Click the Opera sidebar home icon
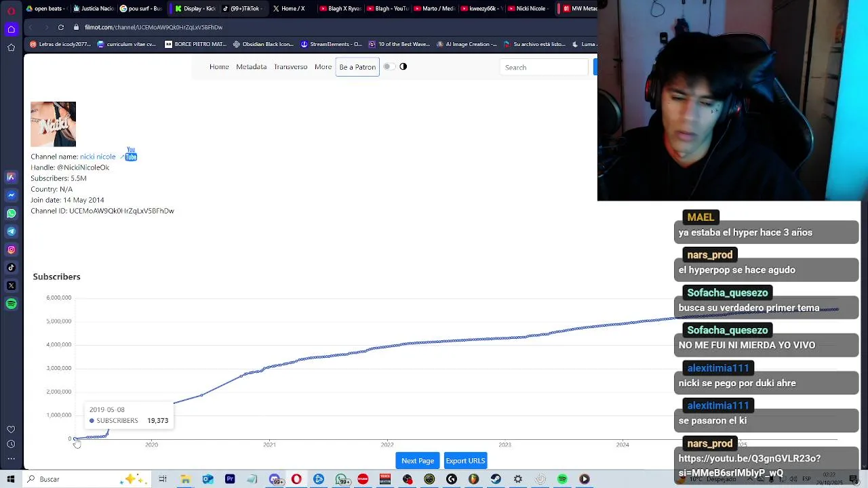The height and width of the screenshot is (488, 868). [x=11, y=29]
